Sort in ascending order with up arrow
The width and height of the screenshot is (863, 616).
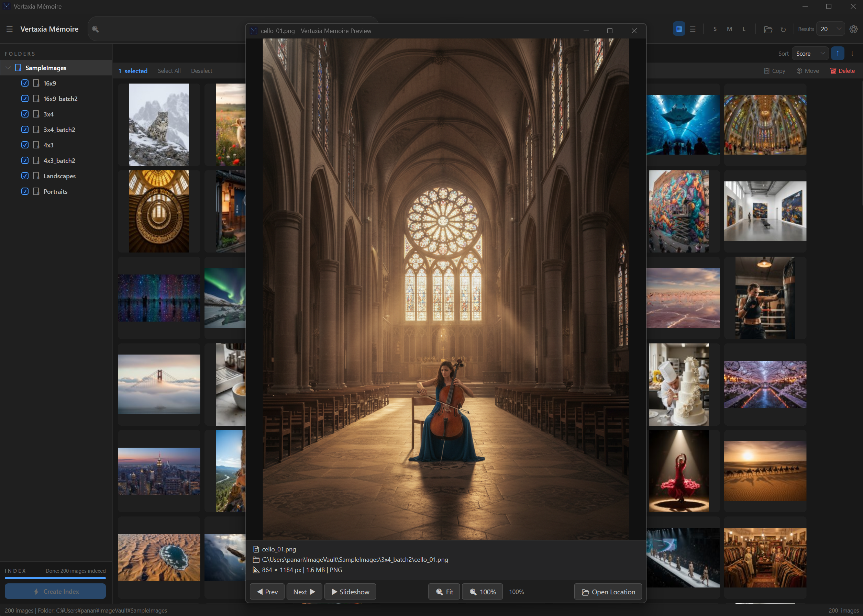(x=837, y=54)
